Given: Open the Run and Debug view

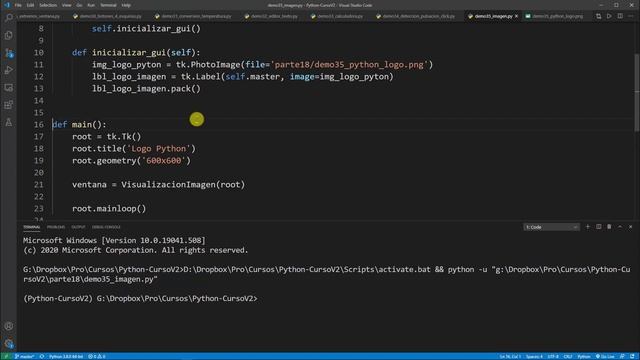Looking at the screenshot, I should (9, 70).
